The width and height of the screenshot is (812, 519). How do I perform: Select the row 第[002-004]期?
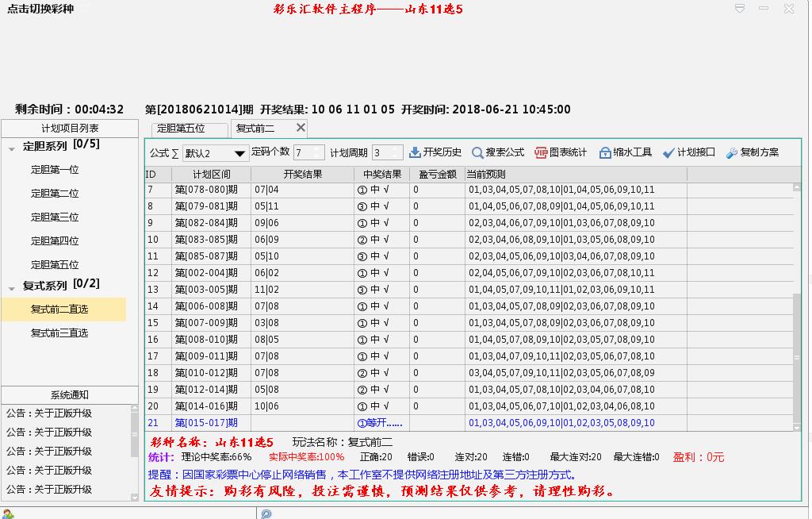469,273
